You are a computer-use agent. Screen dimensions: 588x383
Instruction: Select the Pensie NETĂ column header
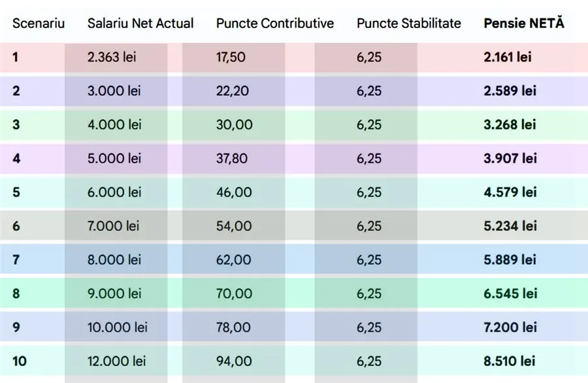tap(524, 24)
